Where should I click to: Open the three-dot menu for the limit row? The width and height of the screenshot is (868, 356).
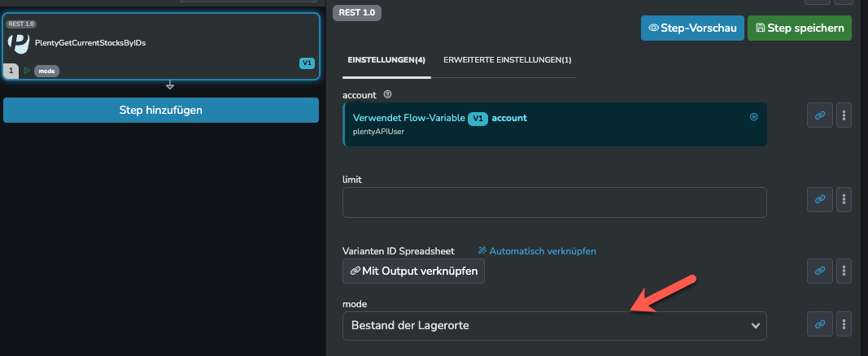pos(844,198)
